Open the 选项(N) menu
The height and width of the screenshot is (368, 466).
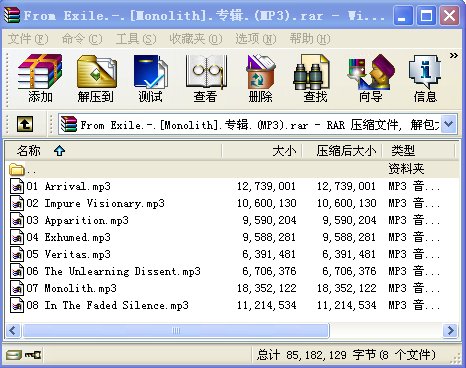(x=256, y=39)
